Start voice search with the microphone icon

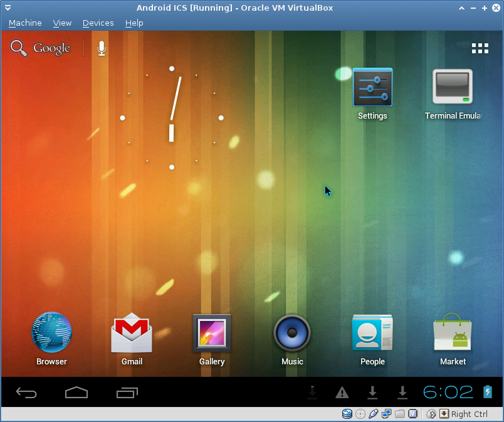pyautogui.click(x=102, y=48)
